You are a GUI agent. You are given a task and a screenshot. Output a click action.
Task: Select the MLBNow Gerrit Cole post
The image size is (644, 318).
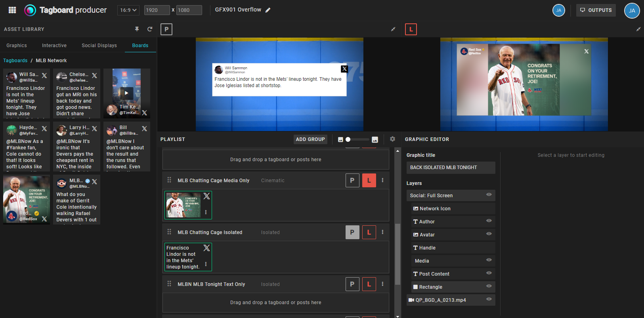76,200
